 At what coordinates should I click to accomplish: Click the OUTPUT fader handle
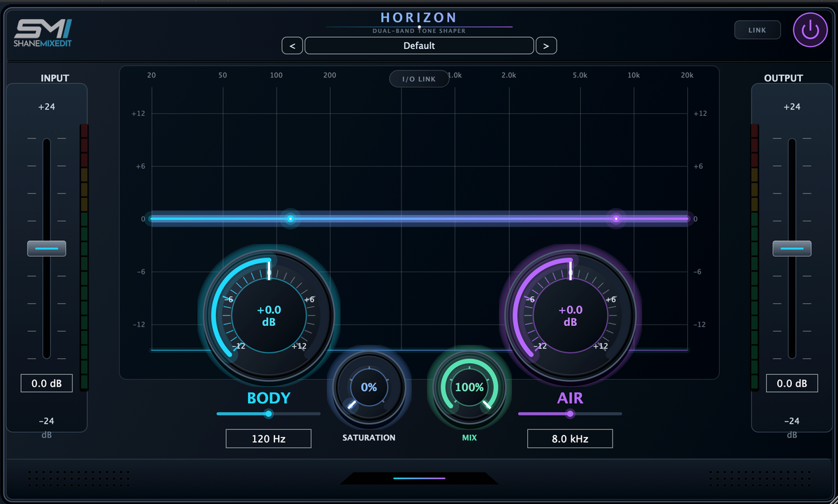[x=792, y=248]
